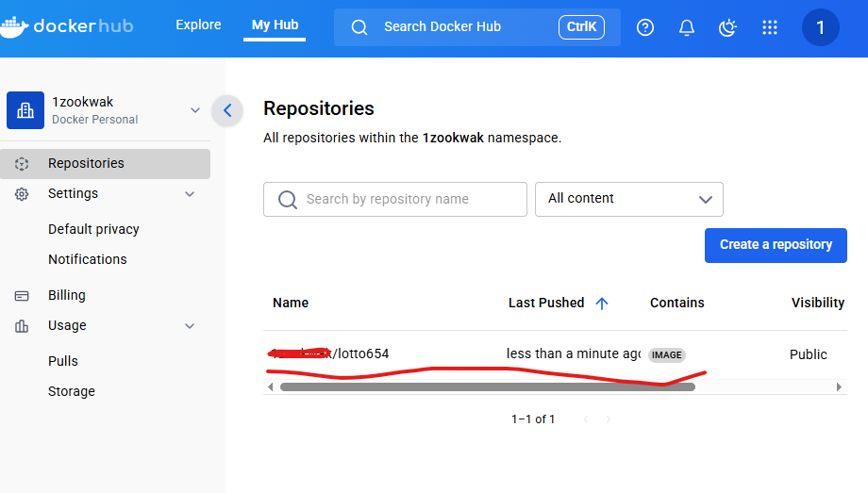Select Repositories in the sidebar

click(x=105, y=164)
